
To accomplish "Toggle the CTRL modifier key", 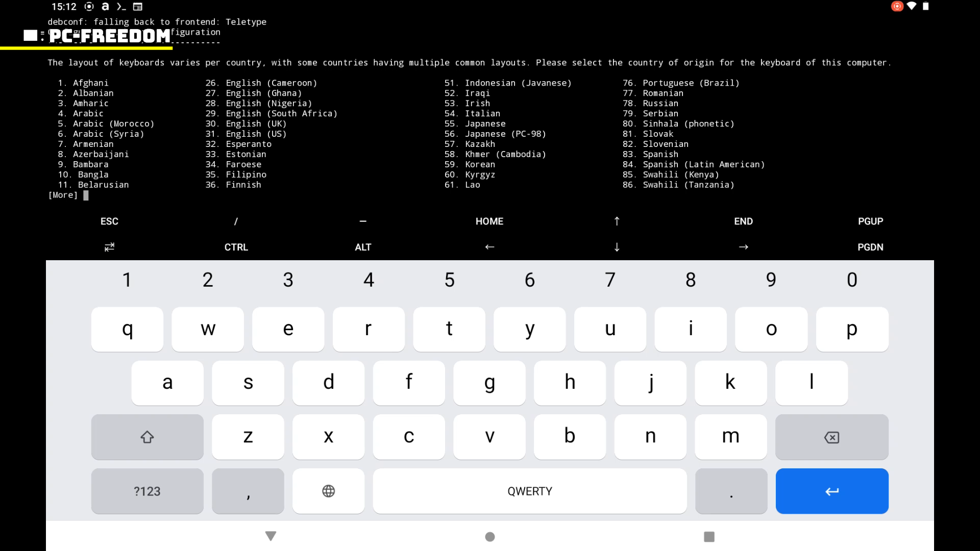I will click(236, 247).
